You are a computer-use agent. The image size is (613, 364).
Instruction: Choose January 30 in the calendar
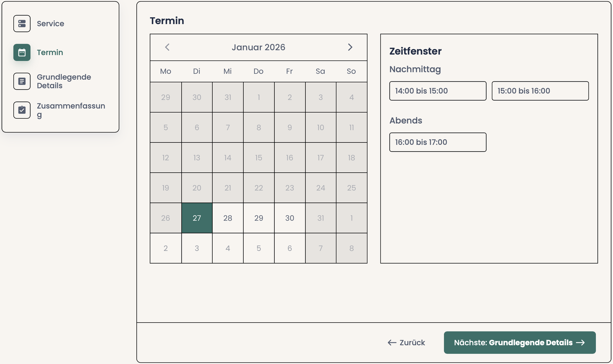tap(290, 218)
